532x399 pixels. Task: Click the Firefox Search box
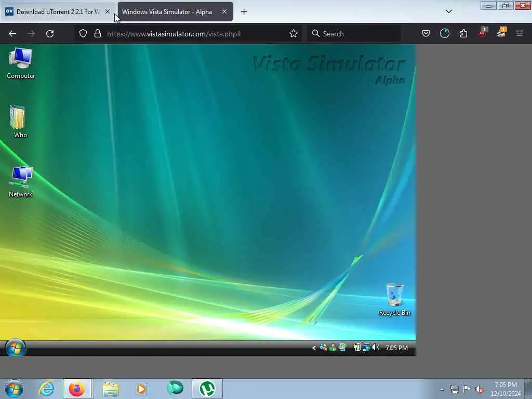click(x=354, y=34)
